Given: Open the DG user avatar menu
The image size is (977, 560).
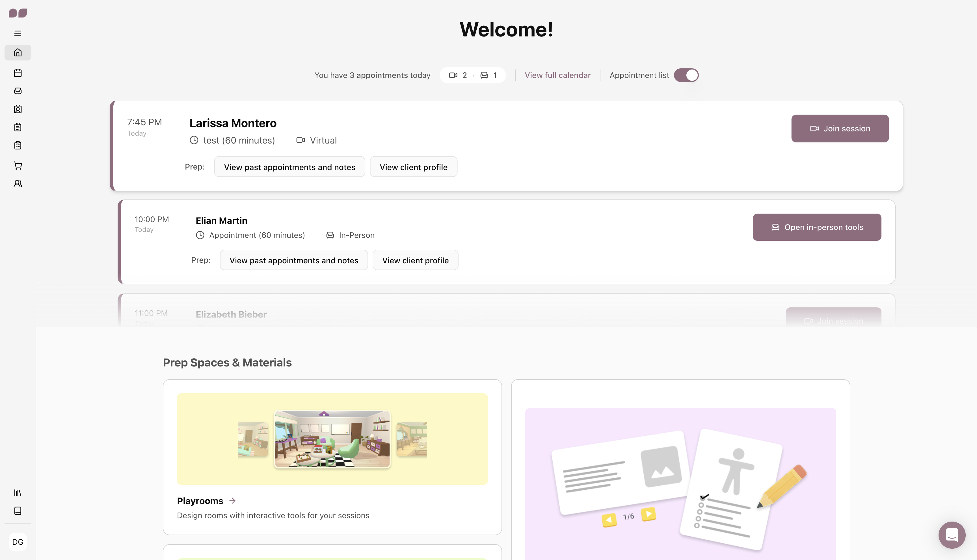Looking at the screenshot, I should coord(18,542).
